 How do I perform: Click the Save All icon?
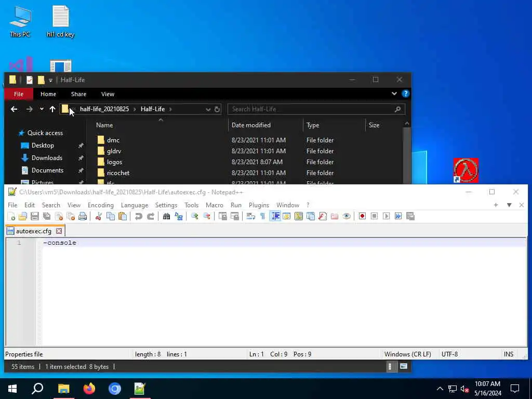(47, 216)
